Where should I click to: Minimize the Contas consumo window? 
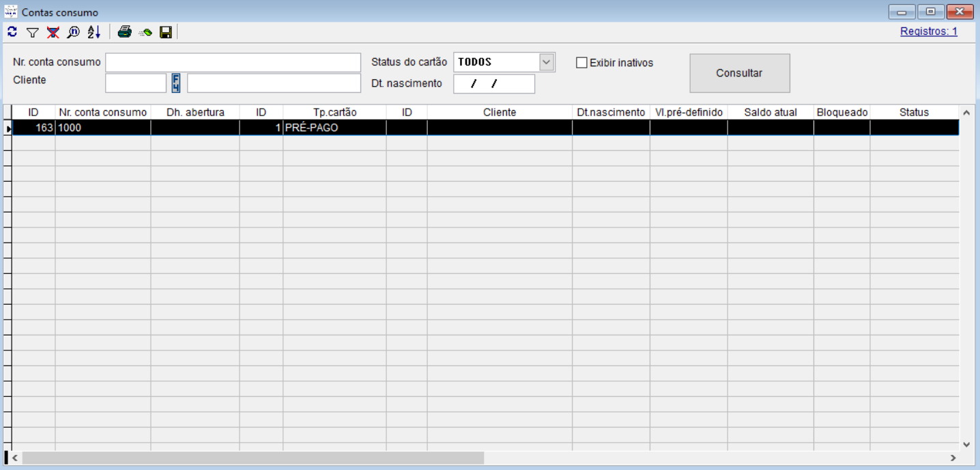pos(902,12)
